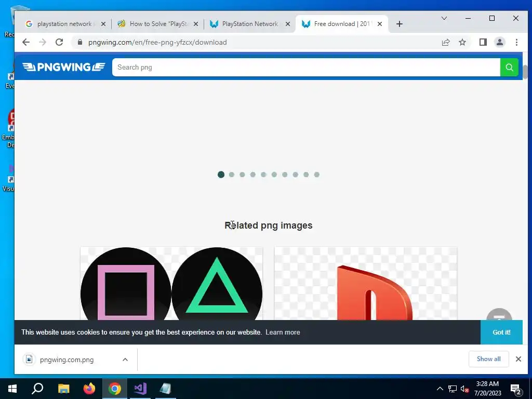532x399 pixels.
Task: Click the muted volume tray icon
Action: (464, 389)
